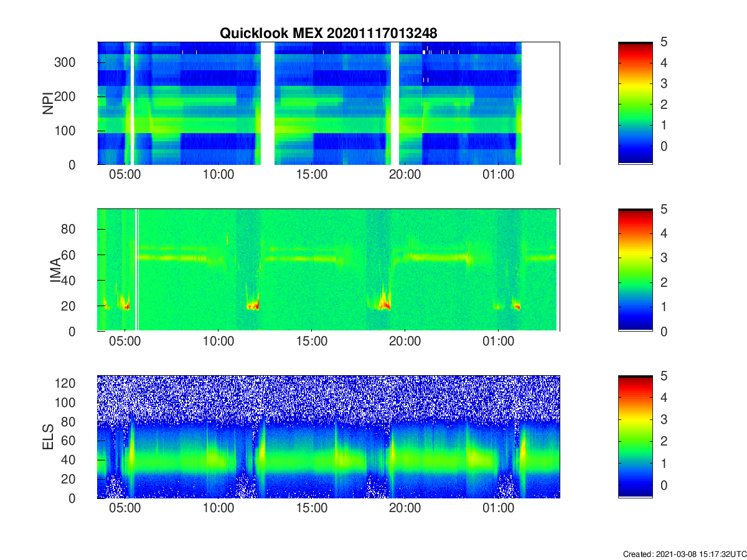The image size is (747, 560).
Task: Click the title Quicklook MEX 20201117013248
Action: 329,33
